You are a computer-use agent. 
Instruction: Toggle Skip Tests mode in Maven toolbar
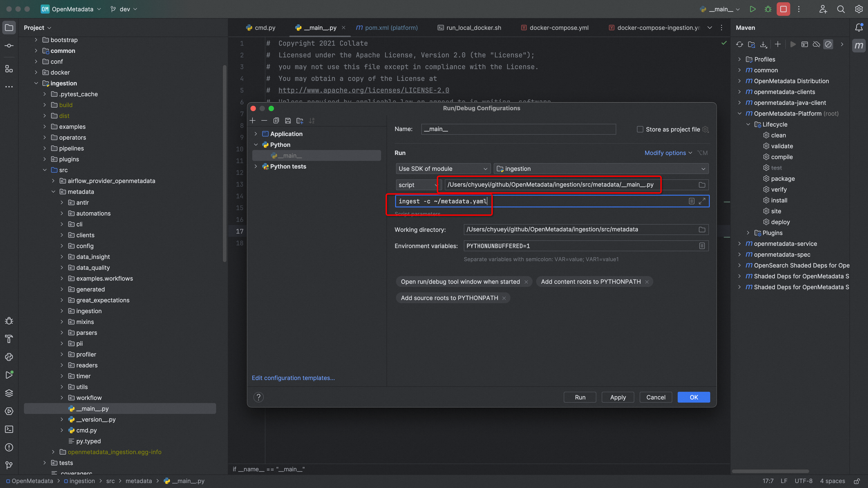828,45
